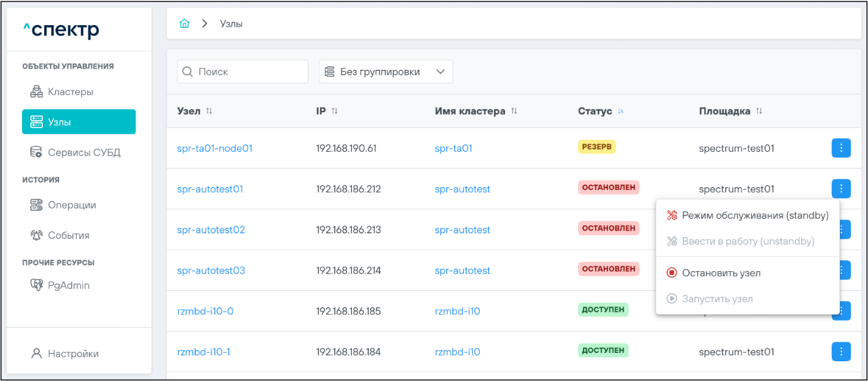Click three-dot button for rzmbd-i10-1 row

[841, 352]
